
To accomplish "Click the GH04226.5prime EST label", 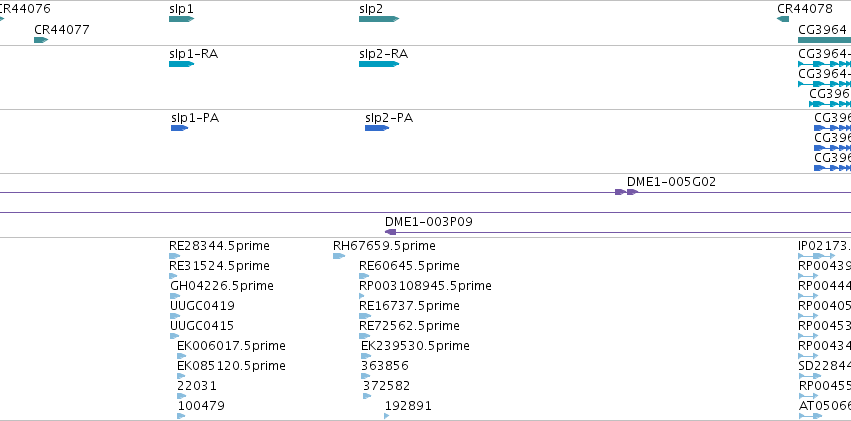I will [222, 285].
